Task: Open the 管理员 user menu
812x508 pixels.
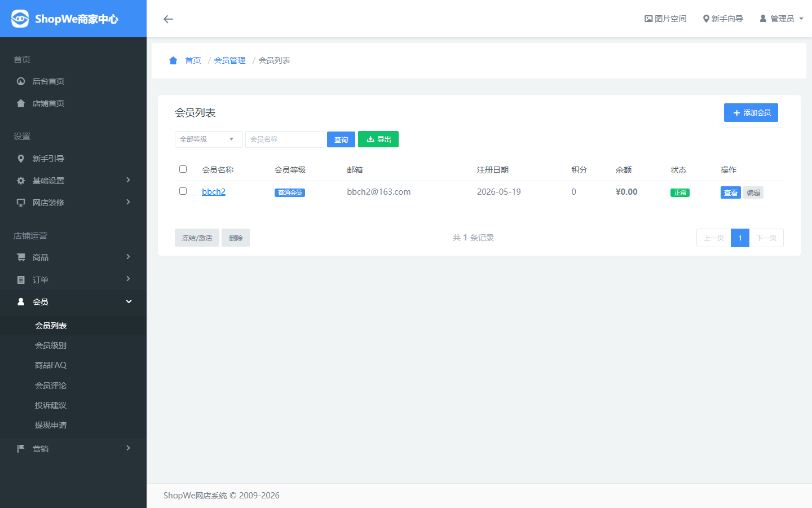Action: point(782,19)
